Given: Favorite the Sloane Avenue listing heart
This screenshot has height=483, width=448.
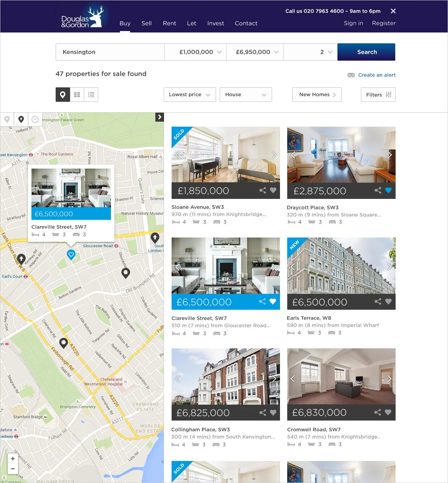Looking at the screenshot, I should coord(273,190).
